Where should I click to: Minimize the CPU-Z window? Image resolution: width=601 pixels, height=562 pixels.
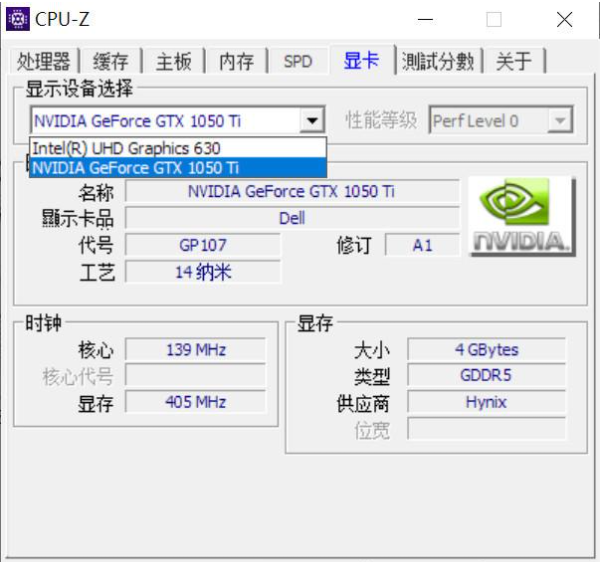(425, 19)
